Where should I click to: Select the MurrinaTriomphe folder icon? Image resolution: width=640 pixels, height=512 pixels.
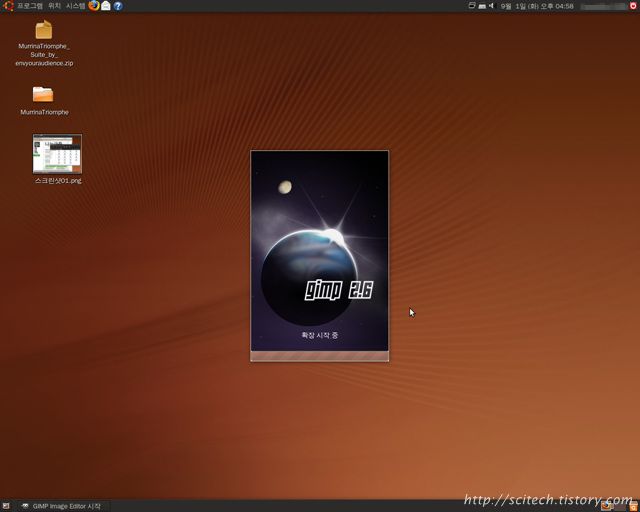click(43, 94)
